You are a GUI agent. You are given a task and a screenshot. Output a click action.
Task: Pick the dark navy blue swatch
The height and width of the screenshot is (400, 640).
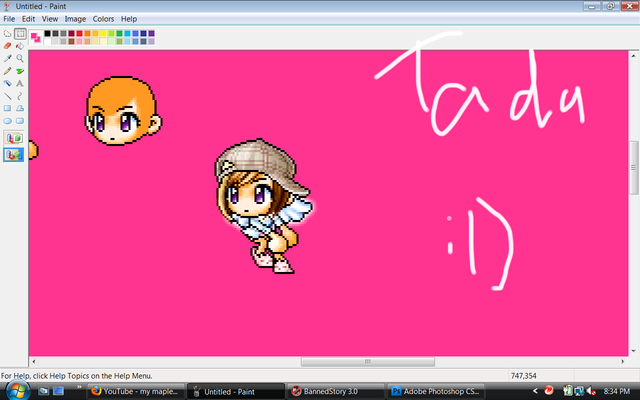143,33
